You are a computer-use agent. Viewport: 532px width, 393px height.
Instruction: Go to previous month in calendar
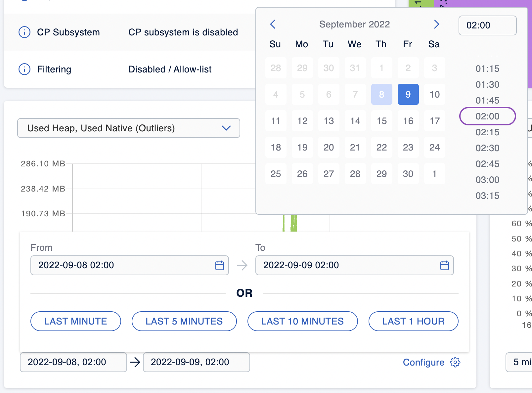(x=273, y=24)
